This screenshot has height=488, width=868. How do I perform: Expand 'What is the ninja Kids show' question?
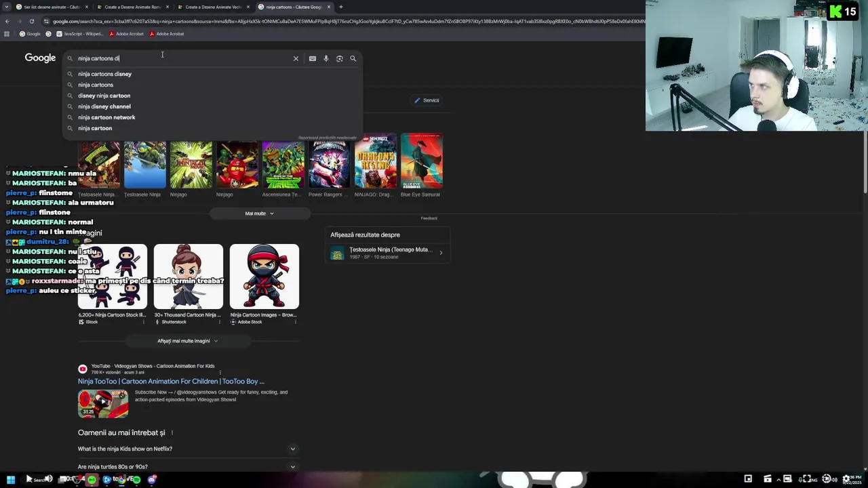pyautogui.click(x=188, y=449)
